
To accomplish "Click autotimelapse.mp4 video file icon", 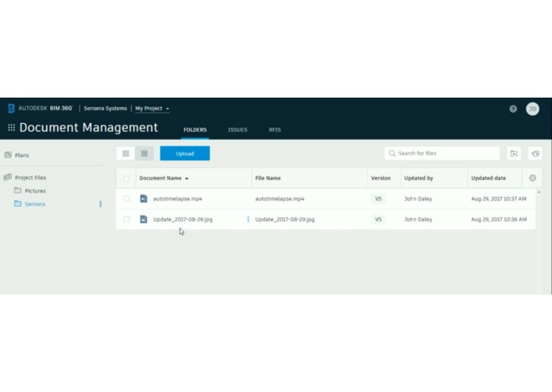I will (143, 198).
